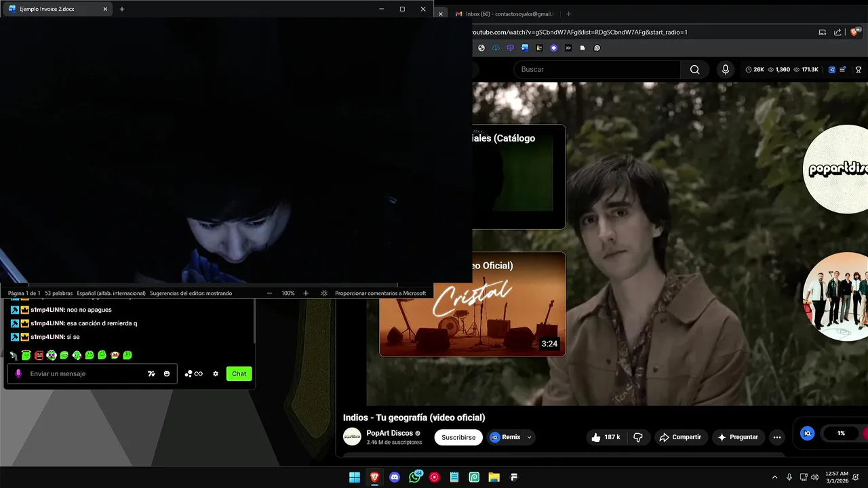868x488 pixels.
Task: Open the Word bookmark icon in bookmarks bar
Action: [525, 48]
